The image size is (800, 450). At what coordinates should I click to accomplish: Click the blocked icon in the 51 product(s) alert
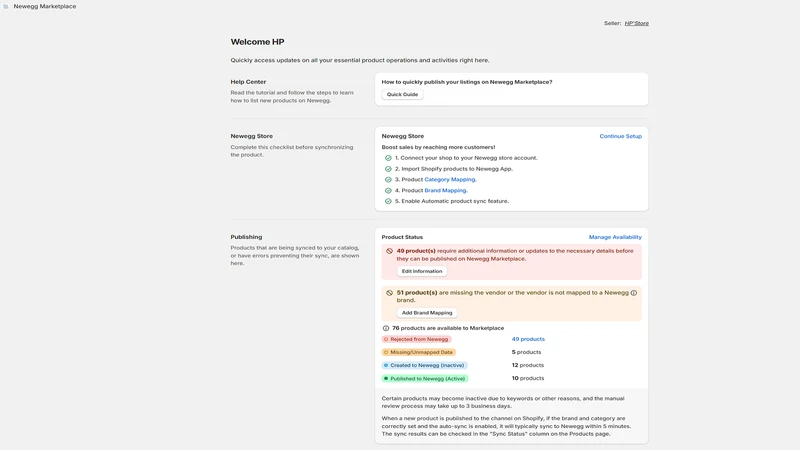[389, 293]
